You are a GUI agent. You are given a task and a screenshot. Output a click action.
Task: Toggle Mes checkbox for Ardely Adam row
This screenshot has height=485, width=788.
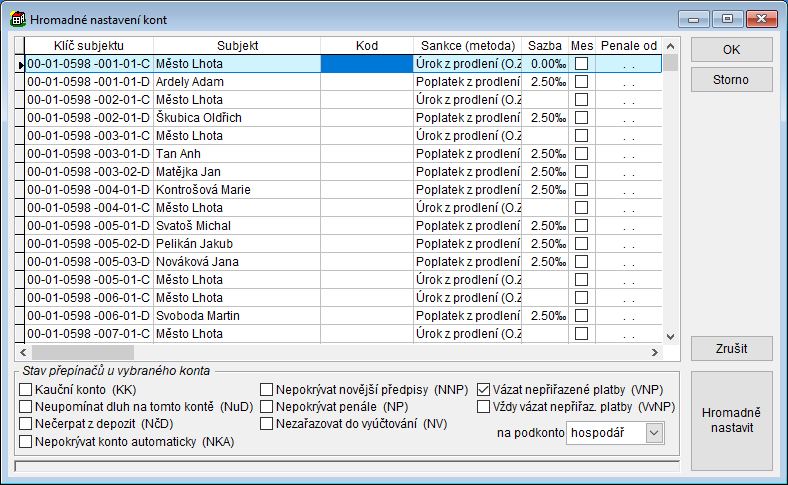581,82
